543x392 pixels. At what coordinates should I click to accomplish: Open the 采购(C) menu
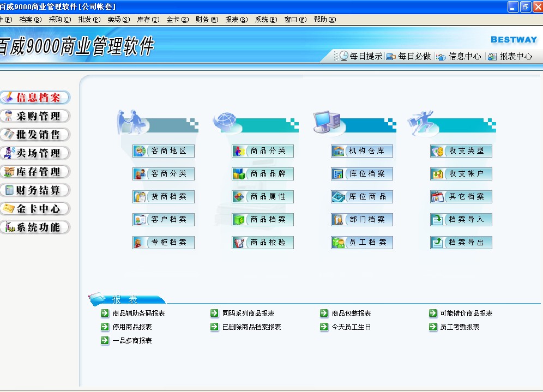(59, 20)
